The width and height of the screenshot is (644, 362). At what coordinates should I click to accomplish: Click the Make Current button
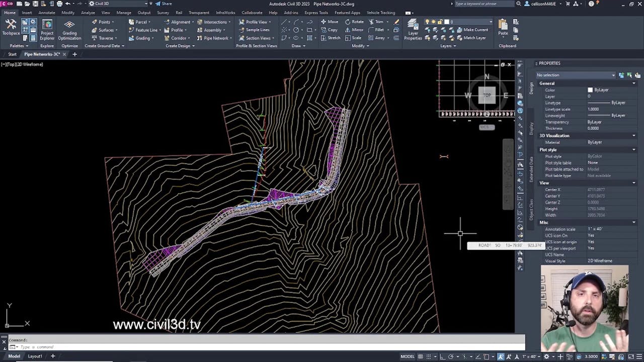472,30
